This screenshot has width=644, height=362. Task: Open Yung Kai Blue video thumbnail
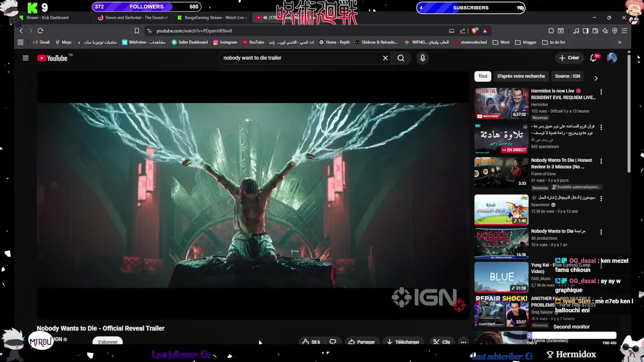(501, 277)
